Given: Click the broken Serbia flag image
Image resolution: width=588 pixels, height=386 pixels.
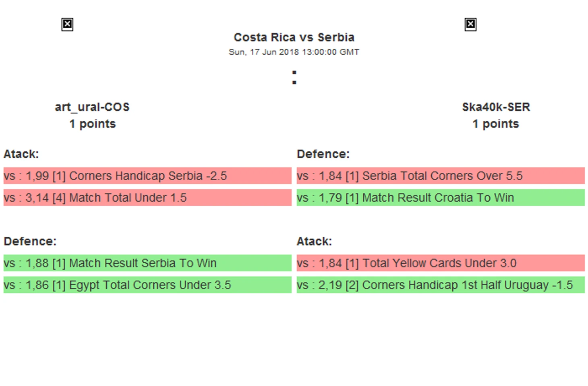Looking at the screenshot, I should [470, 25].
